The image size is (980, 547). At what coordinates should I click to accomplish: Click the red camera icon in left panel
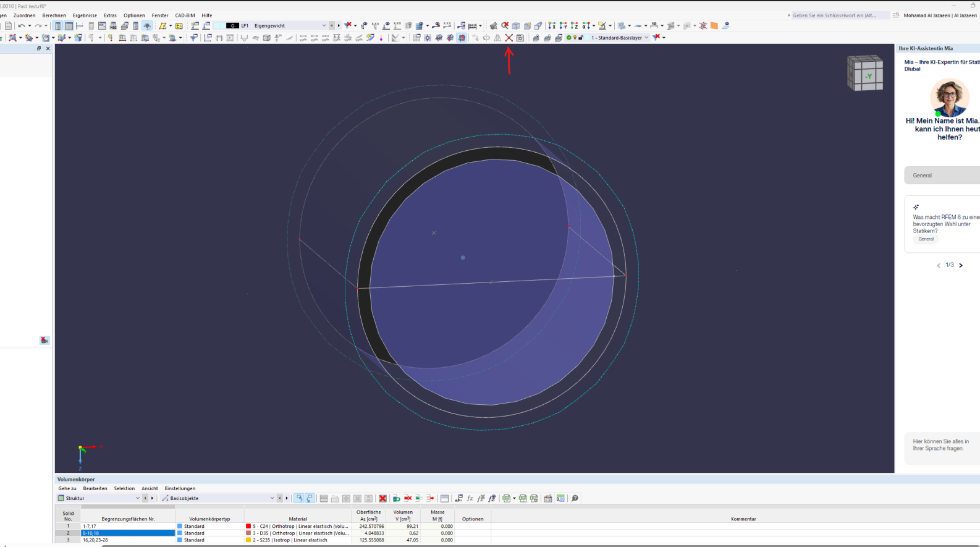tap(44, 341)
